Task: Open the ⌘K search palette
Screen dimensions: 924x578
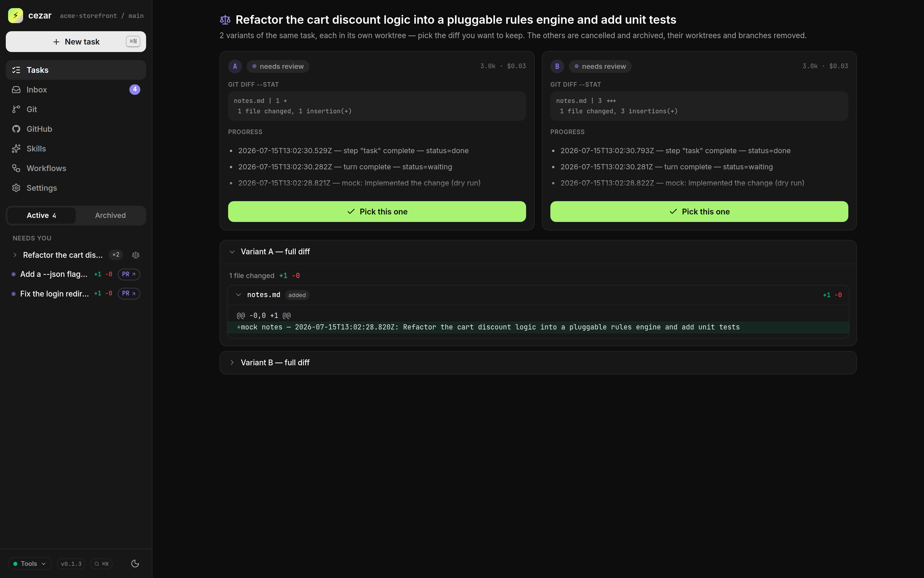Action: point(102,564)
